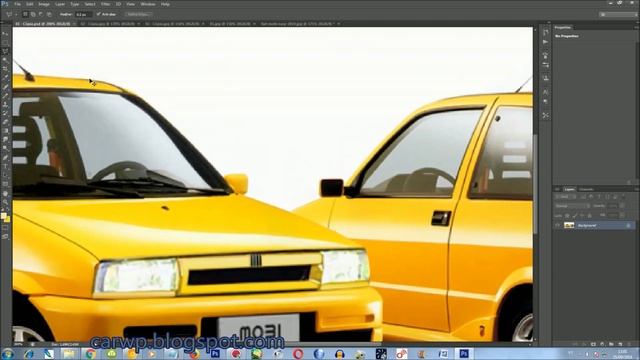Open the Window menu
This screenshot has height=360, width=640.
[x=148, y=4]
